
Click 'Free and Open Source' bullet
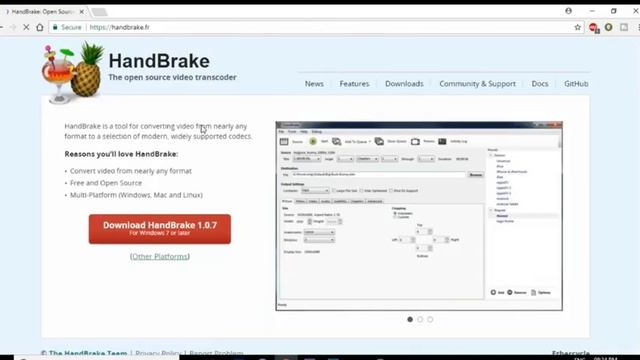pos(106,183)
